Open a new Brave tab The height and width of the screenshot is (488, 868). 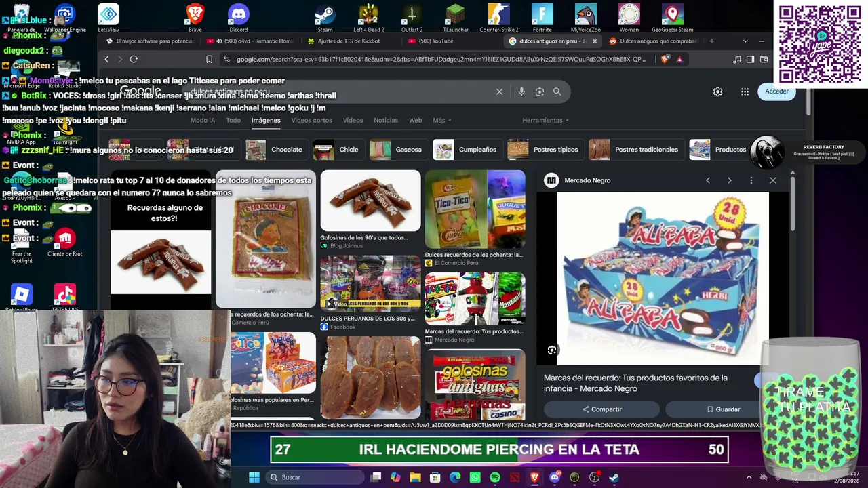[x=711, y=41]
